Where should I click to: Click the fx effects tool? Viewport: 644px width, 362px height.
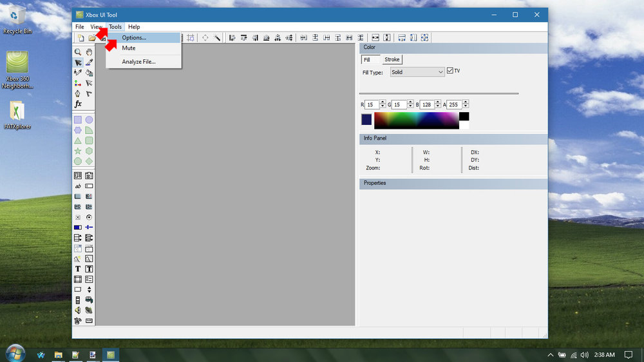[78, 104]
